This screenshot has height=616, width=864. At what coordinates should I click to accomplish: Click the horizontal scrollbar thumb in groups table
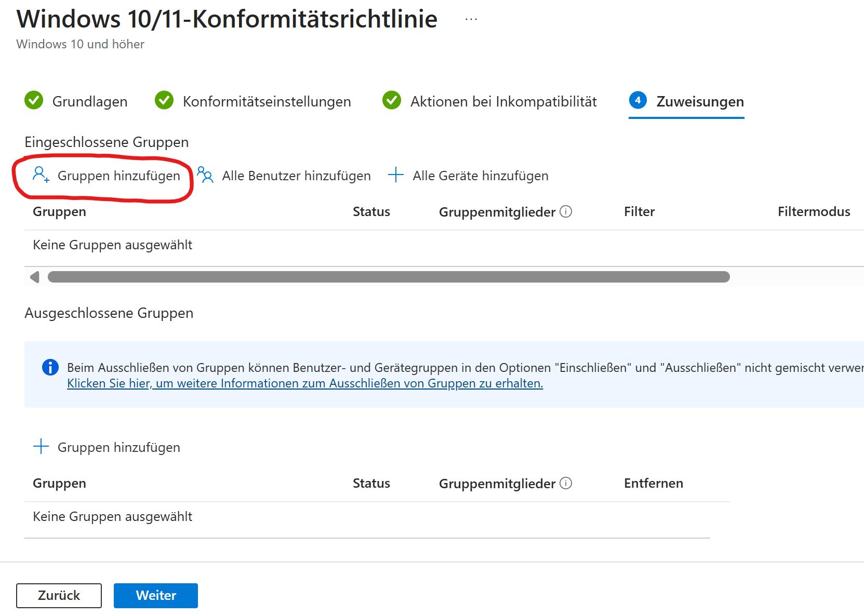pyautogui.click(x=388, y=277)
